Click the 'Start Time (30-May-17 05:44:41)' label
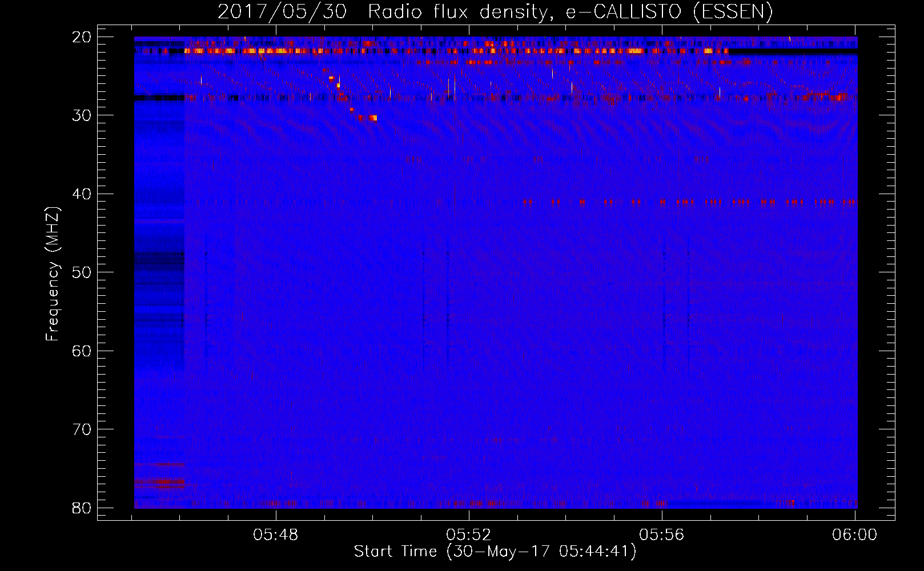Viewport: 924px width, 571px height. point(495,552)
